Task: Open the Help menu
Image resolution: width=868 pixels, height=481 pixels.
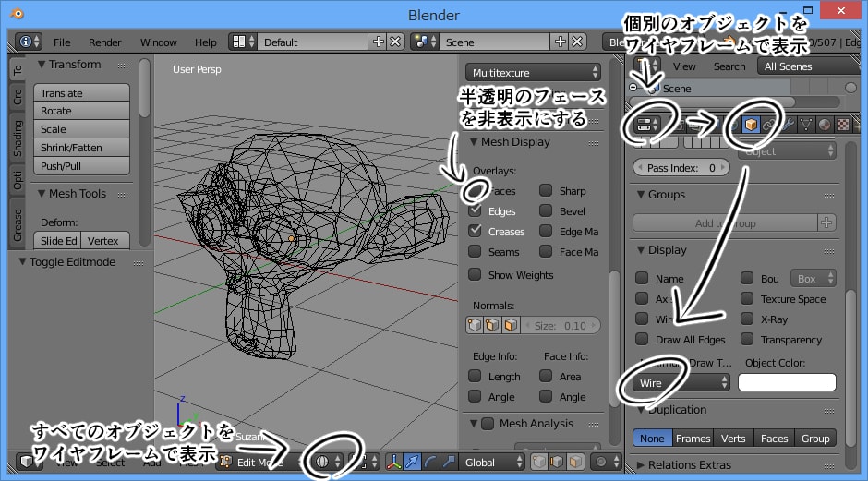Action: pos(205,42)
